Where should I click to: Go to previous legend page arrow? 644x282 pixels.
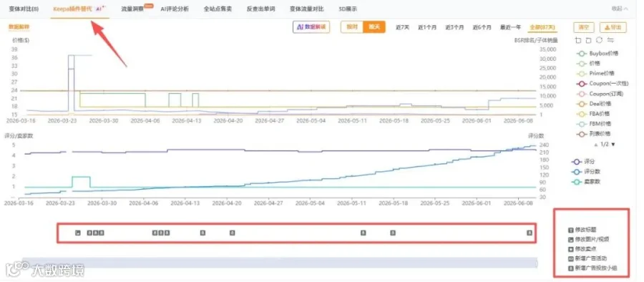pos(596,145)
